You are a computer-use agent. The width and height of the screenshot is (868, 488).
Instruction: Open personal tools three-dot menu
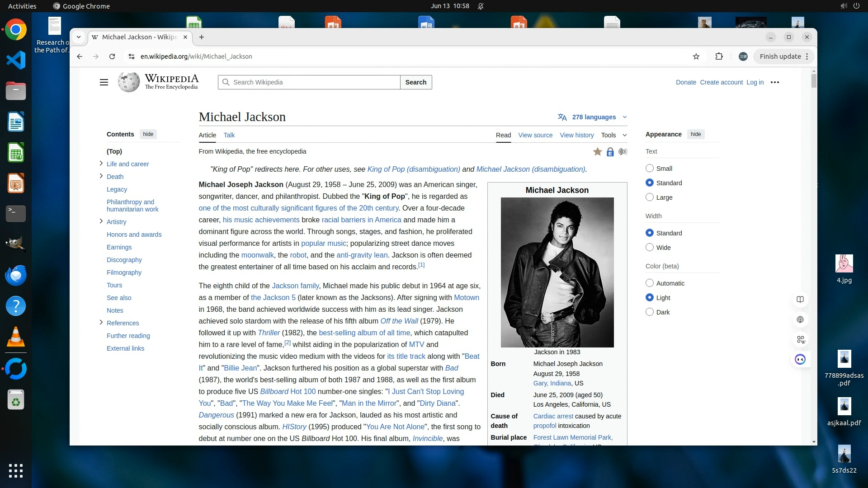(x=774, y=82)
